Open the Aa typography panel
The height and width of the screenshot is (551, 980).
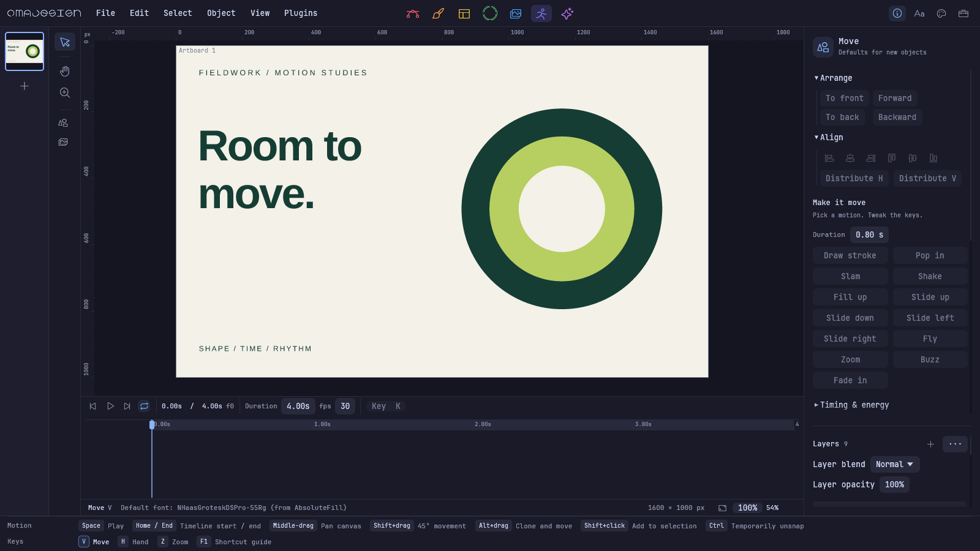tap(919, 13)
